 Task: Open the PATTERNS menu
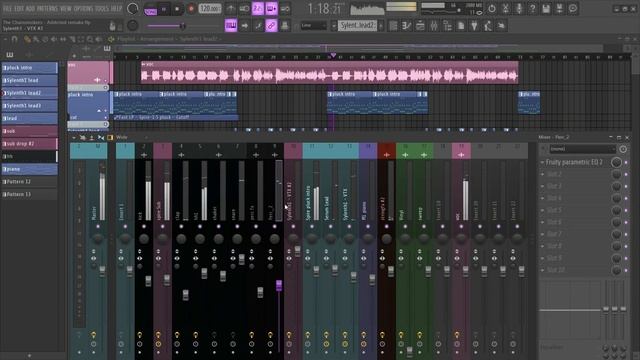click(x=48, y=9)
